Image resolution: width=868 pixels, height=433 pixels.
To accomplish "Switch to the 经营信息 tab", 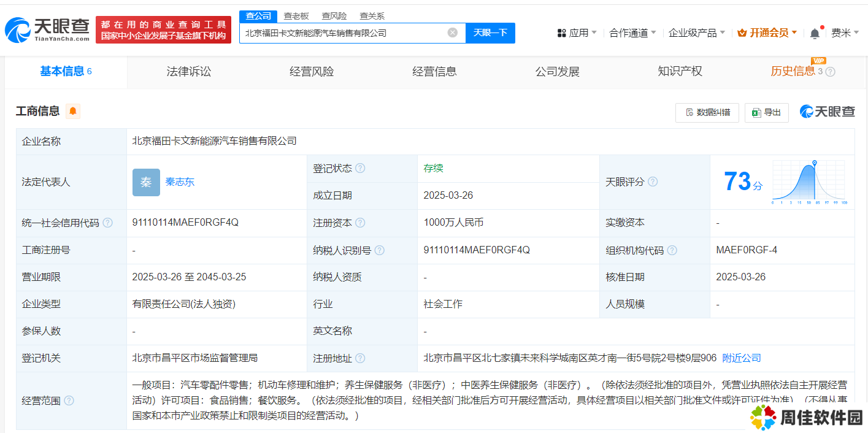I will click(434, 72).
